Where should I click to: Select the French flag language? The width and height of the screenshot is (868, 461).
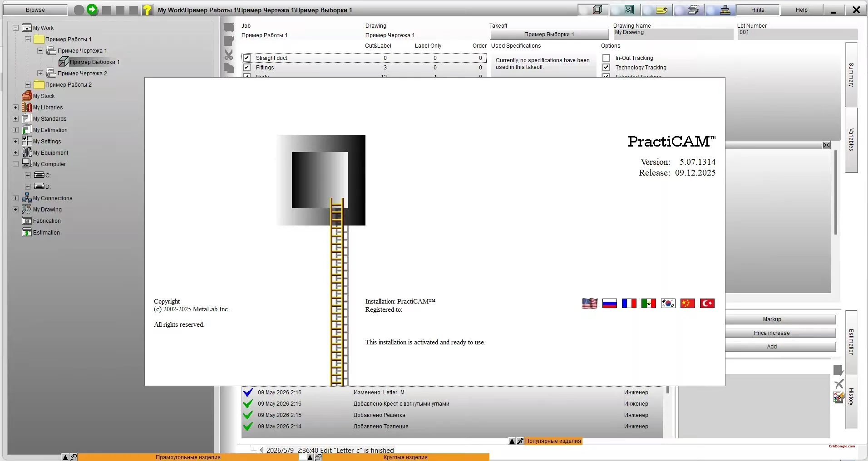click(x=629, y=304)
